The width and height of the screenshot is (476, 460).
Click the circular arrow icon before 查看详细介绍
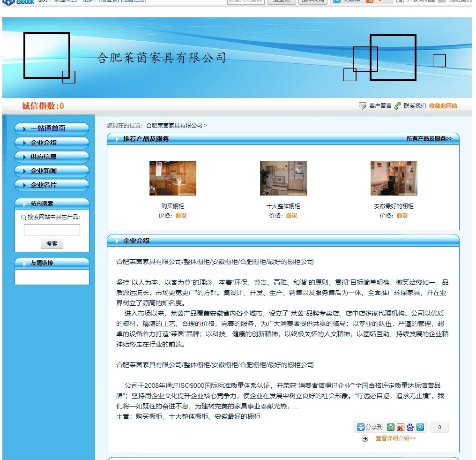[364, 439]
